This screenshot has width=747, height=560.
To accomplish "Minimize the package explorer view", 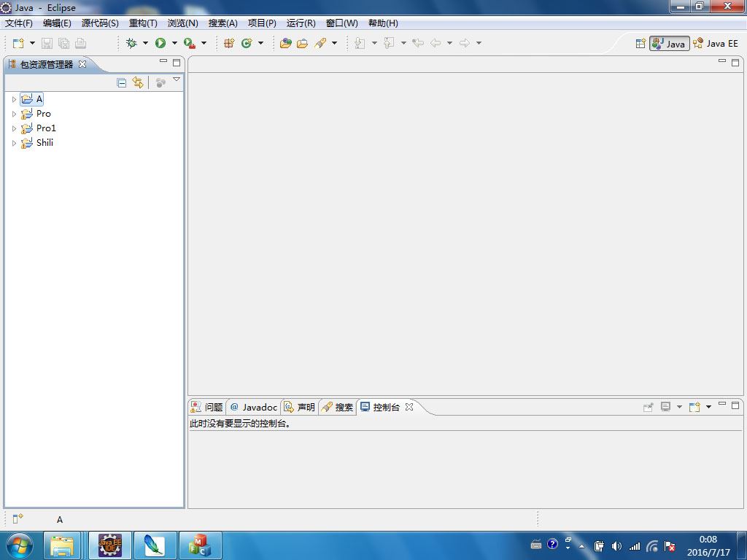I will [163, 61].
